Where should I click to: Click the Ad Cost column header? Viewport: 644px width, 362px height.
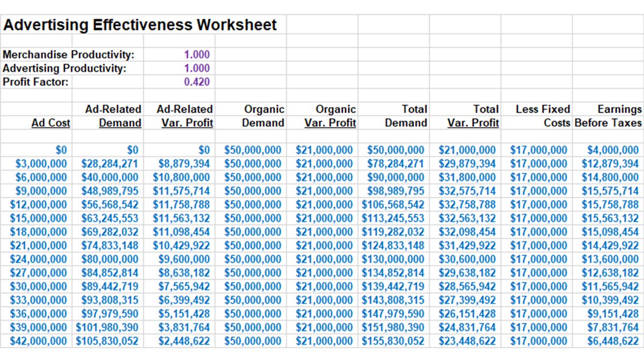click(x=50, y=123)
